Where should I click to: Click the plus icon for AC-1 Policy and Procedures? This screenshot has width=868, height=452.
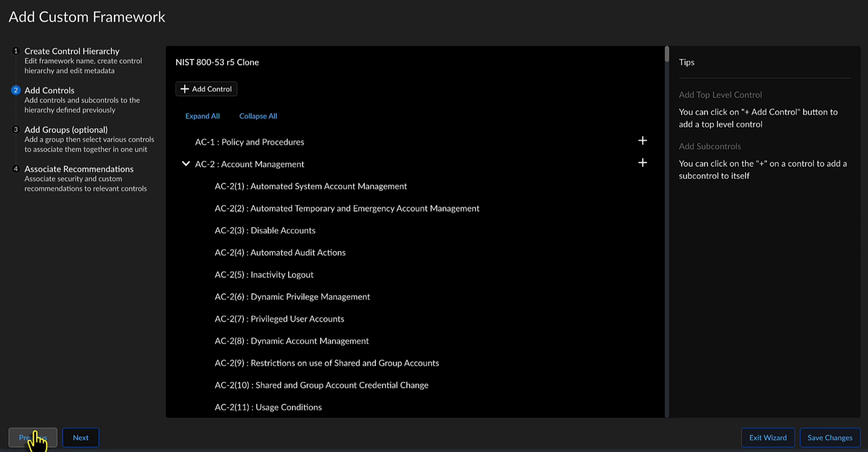coord(642,141)
